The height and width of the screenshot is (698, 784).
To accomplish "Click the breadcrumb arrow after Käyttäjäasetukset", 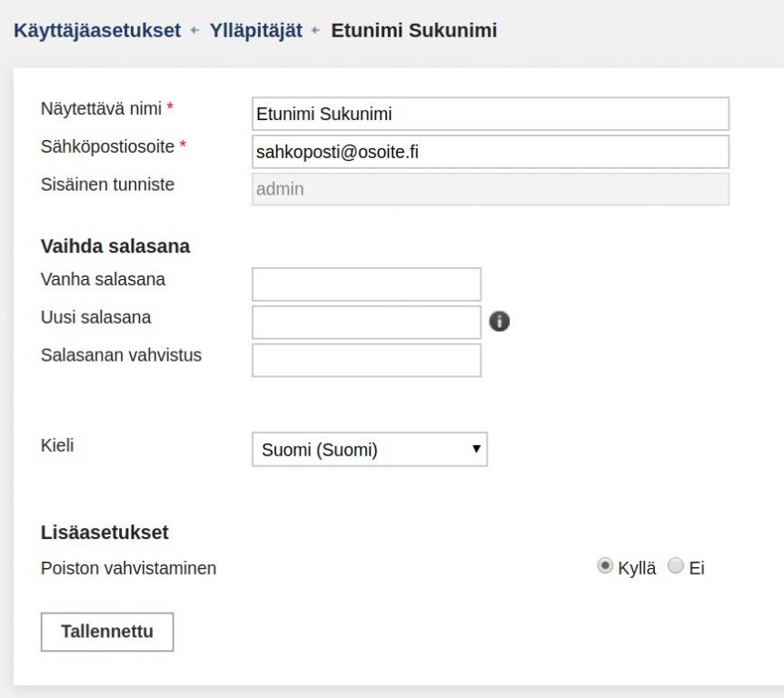I will click(x=194, y=31).
